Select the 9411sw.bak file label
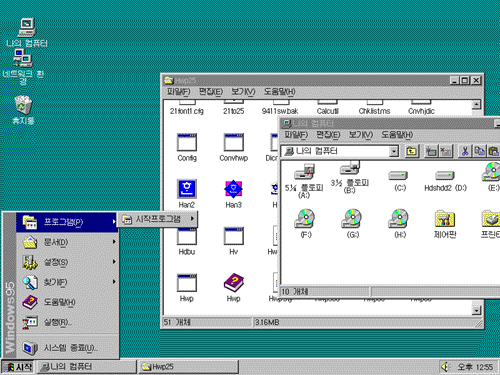 (x=280, y=111)
